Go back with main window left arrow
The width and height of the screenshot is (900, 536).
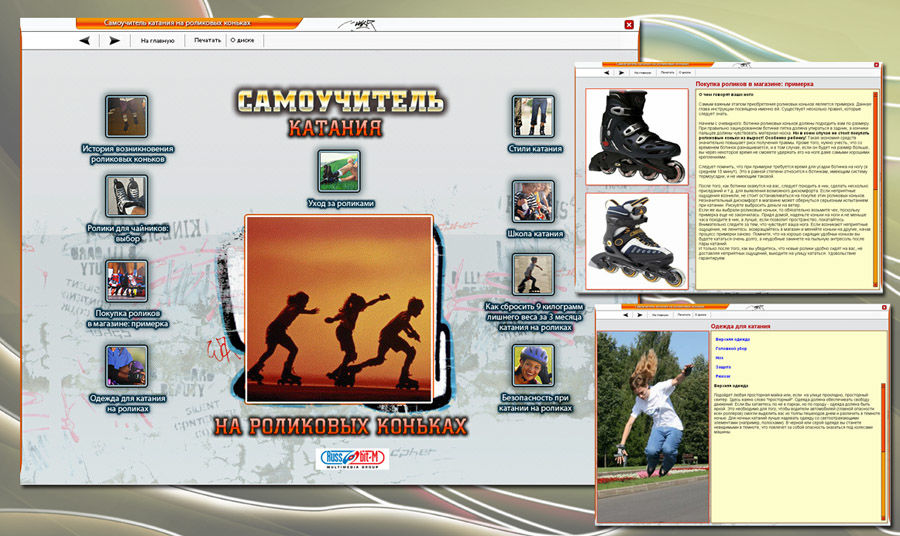coord(84,41)
